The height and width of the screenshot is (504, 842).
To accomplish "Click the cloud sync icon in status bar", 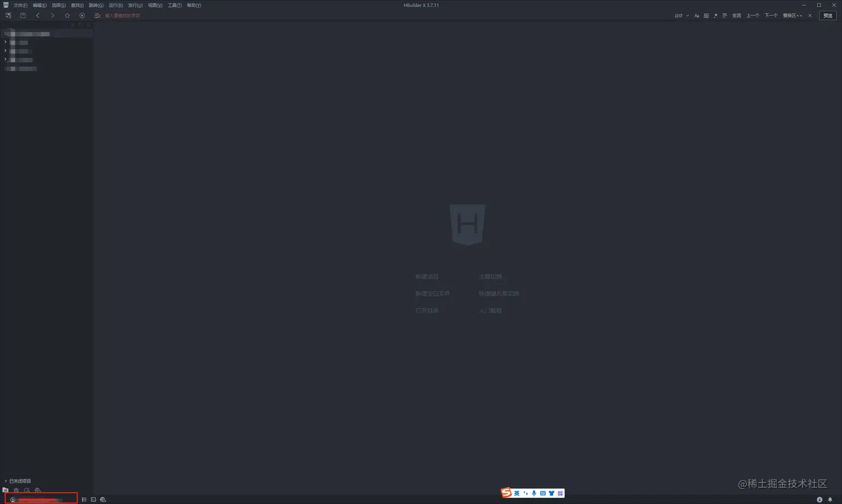I will click(103, 500).
